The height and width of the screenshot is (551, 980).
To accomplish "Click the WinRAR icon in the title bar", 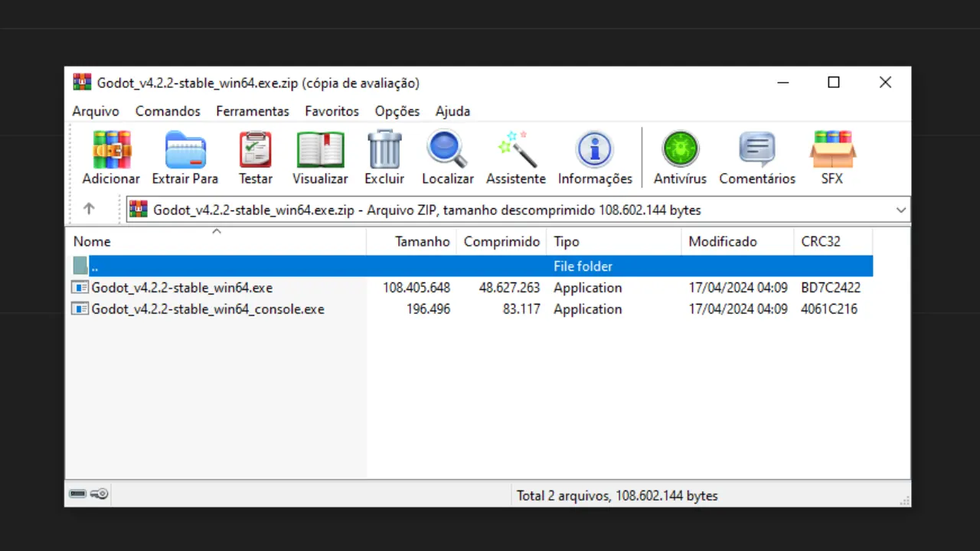I will (82, 82).
